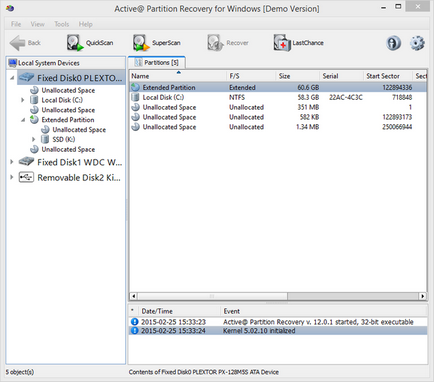The image size is (434, 382).
Task: Click the 60.6 GB size cell
Action: pyautogui.click(x=308, y=87)
